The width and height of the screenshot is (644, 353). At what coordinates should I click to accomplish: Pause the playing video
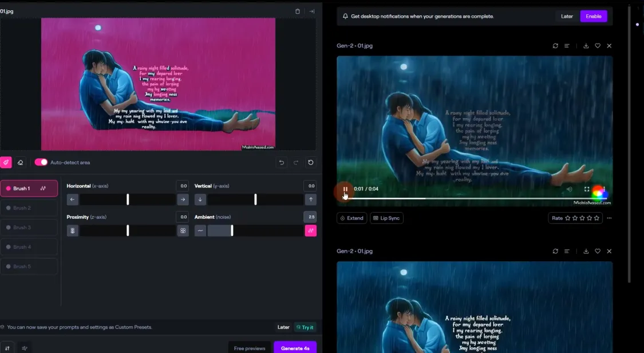345,189
